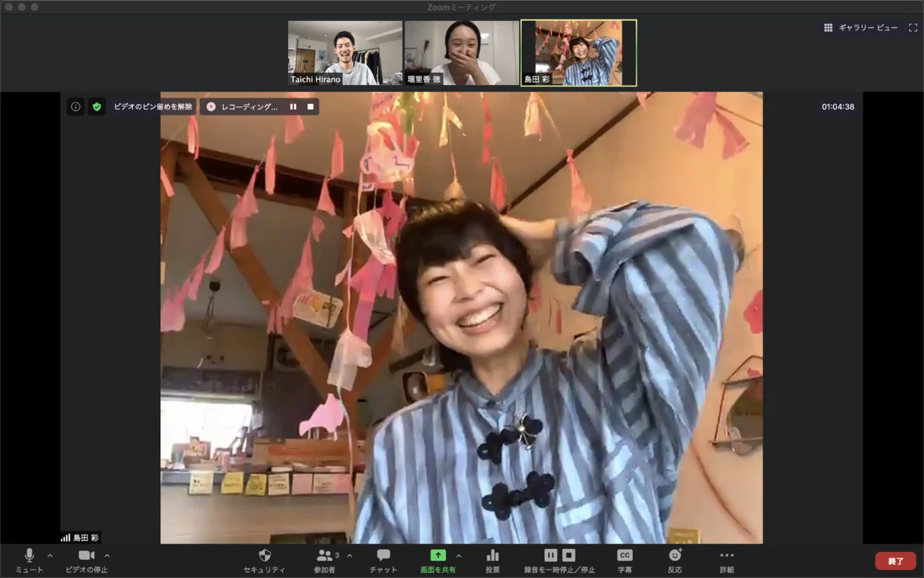
Task: Switch to gallery view
Action: coord(861,27)
